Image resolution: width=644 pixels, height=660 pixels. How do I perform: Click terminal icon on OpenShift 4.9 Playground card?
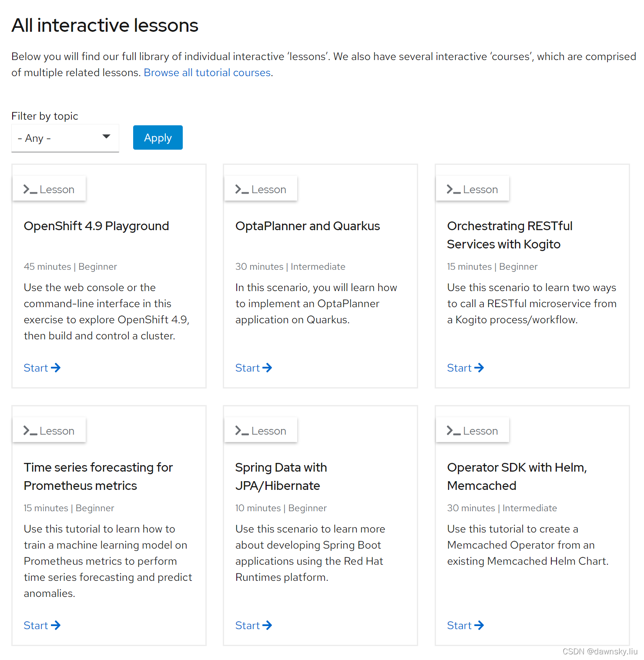pyautogui.click(x=30, y=189)
